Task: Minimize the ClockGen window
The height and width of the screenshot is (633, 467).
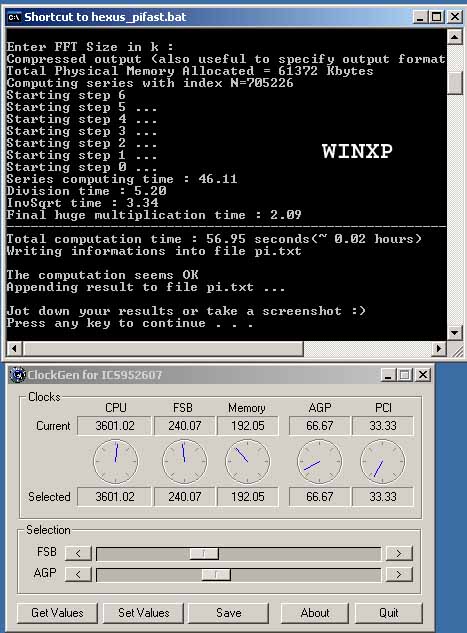Action: coord(388,375)
